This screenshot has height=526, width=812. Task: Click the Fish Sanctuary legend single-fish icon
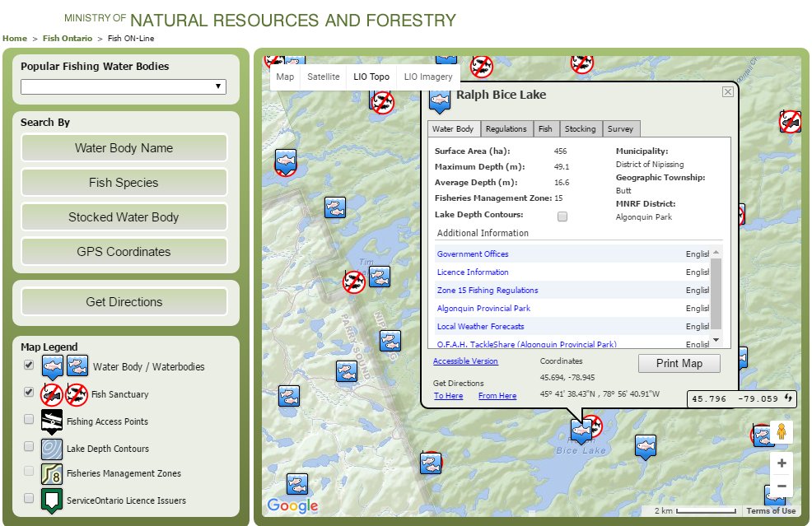pyautogui.click(x=52, y=395)
